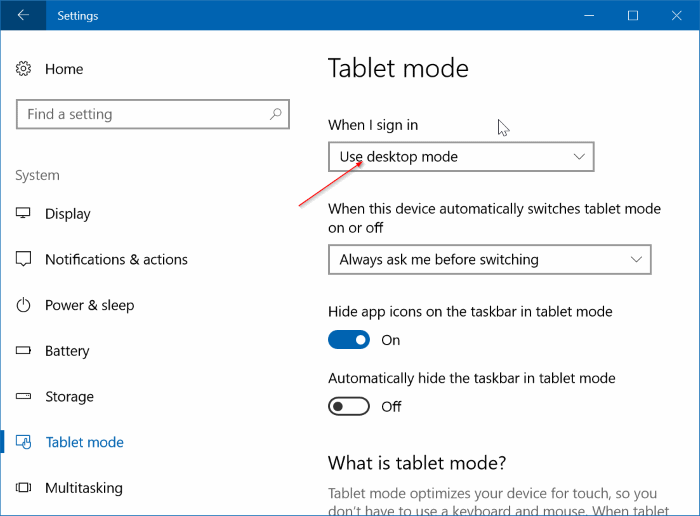This screenshot has width=700, height=516.
Task: Open Power & sleep page
Action: 89,305
